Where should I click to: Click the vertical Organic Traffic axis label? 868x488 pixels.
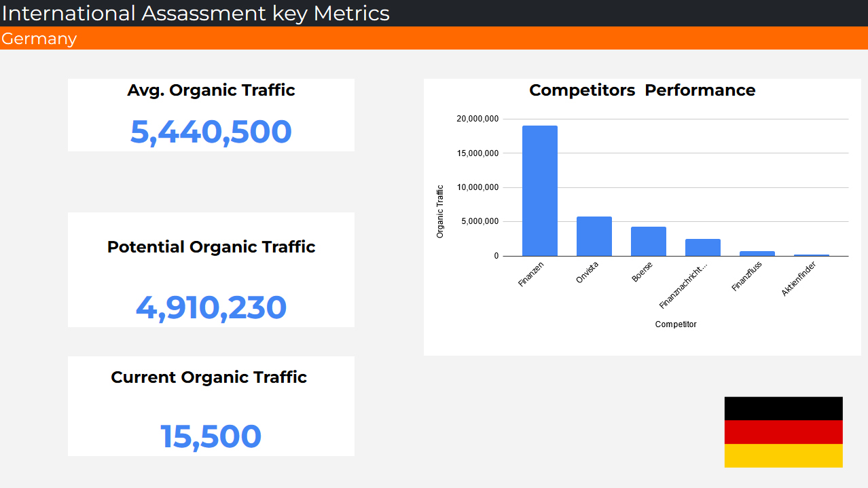click(440, 211)
